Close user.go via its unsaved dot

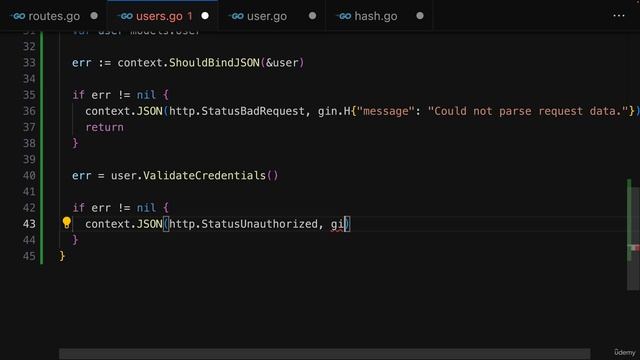click(312, 16)
